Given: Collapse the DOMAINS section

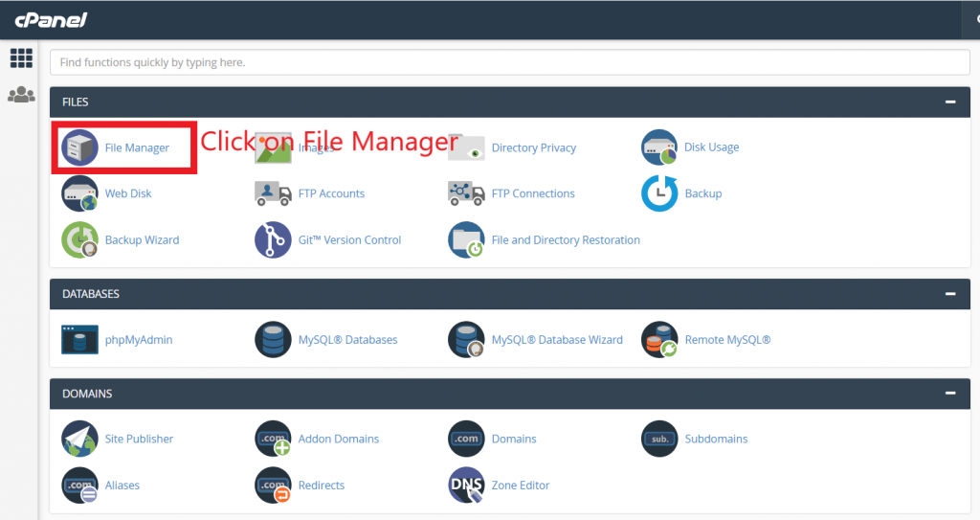Looking at the screenshot, I should (950, 394).
